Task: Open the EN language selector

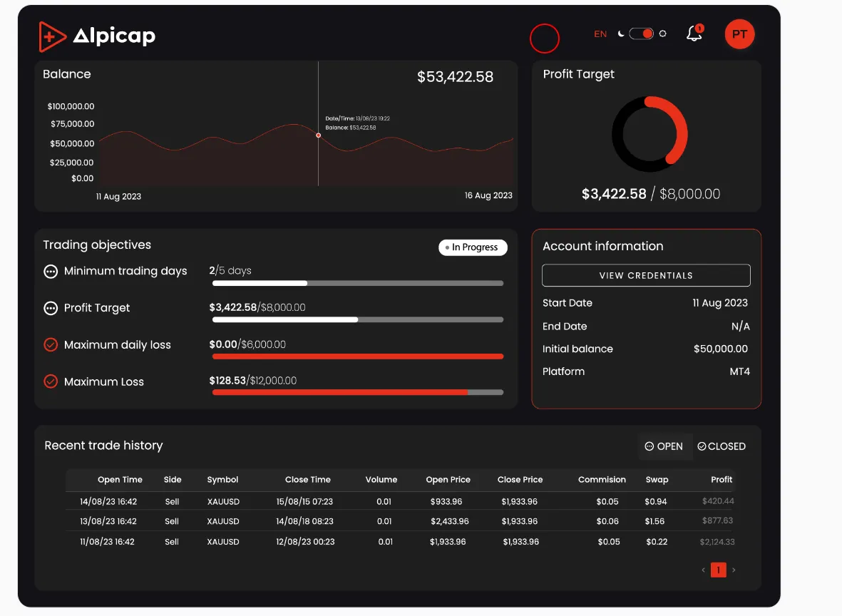Action: [x=600, y=34]
